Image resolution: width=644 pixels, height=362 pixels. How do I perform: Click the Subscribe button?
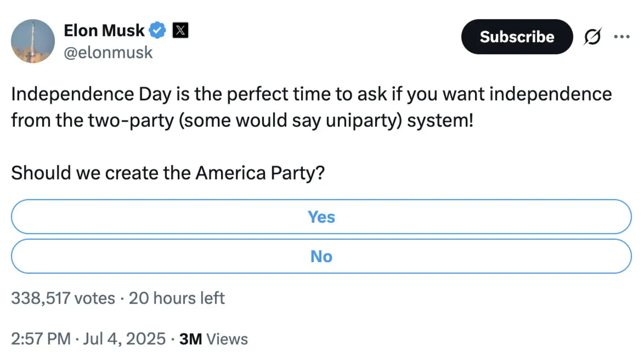pyautogui.click(x=516, y=37)
